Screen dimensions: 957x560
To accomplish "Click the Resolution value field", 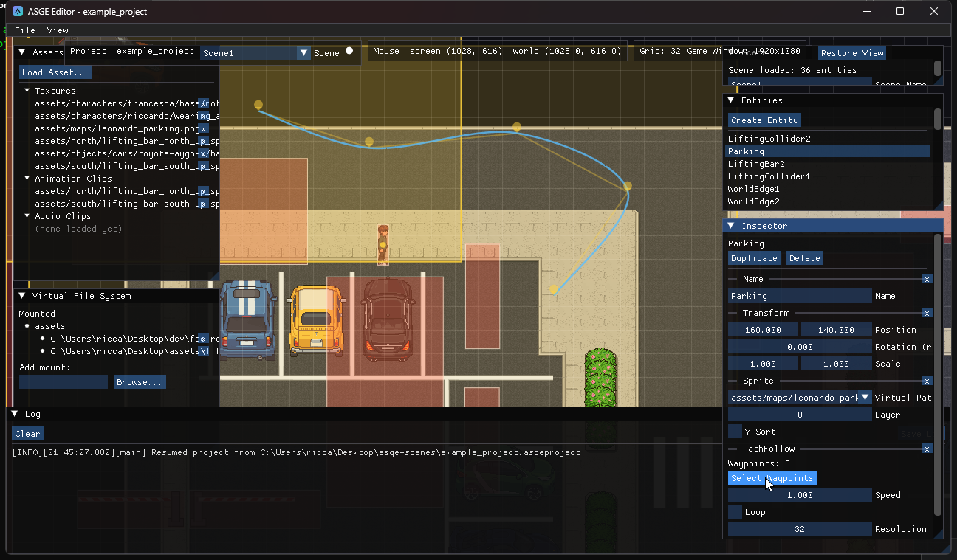I will 800,529.
